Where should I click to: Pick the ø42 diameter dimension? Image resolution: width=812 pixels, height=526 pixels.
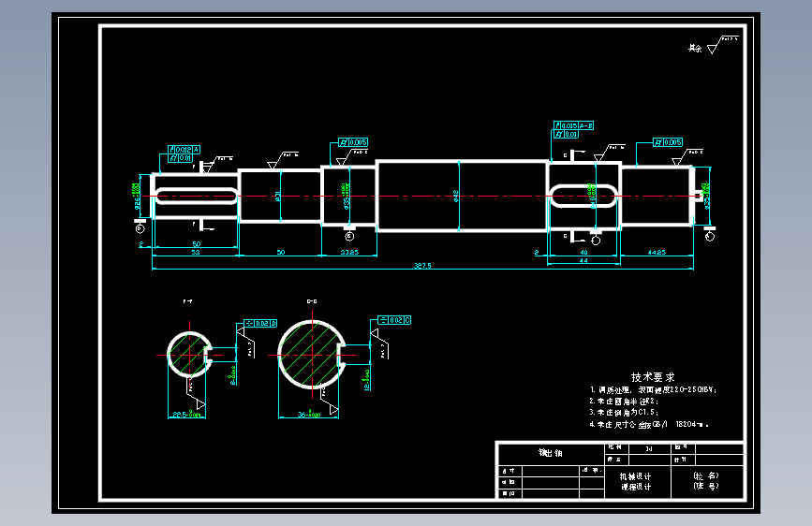click(456, 196)
